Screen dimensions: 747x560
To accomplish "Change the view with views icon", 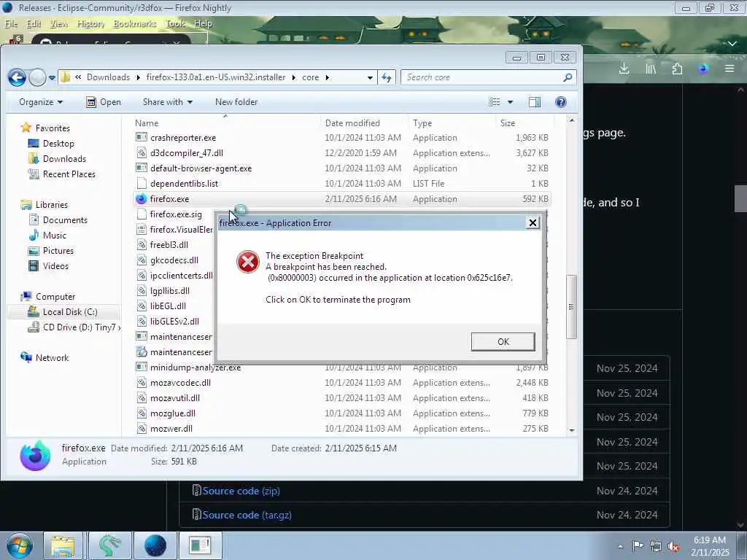I will (x=495, y=102).
